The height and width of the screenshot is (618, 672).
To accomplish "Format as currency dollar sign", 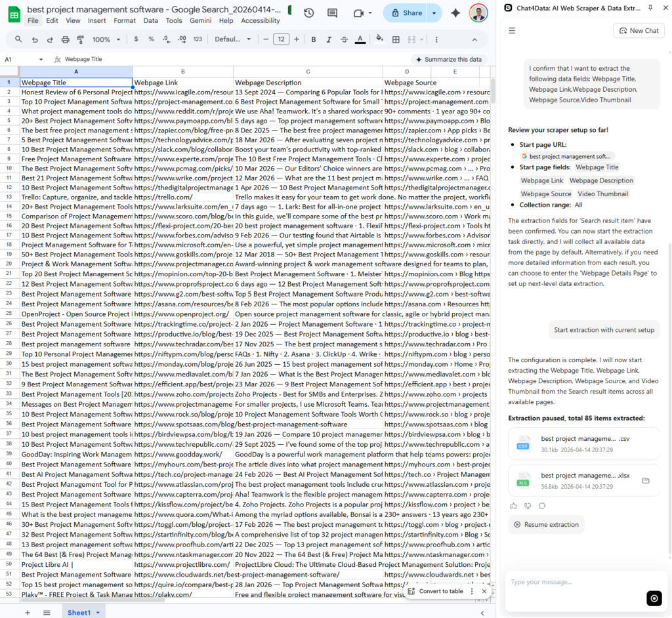I will pyautogui.click(x=136, y=39).
